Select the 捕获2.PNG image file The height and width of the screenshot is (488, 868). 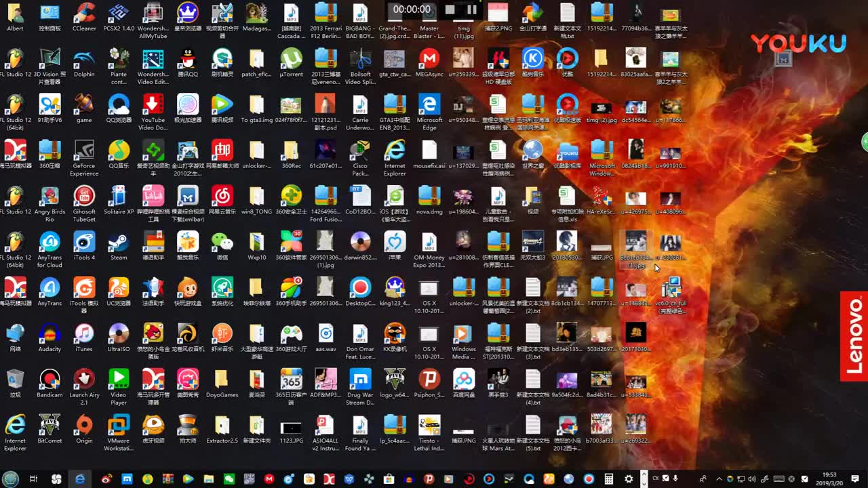498,18
